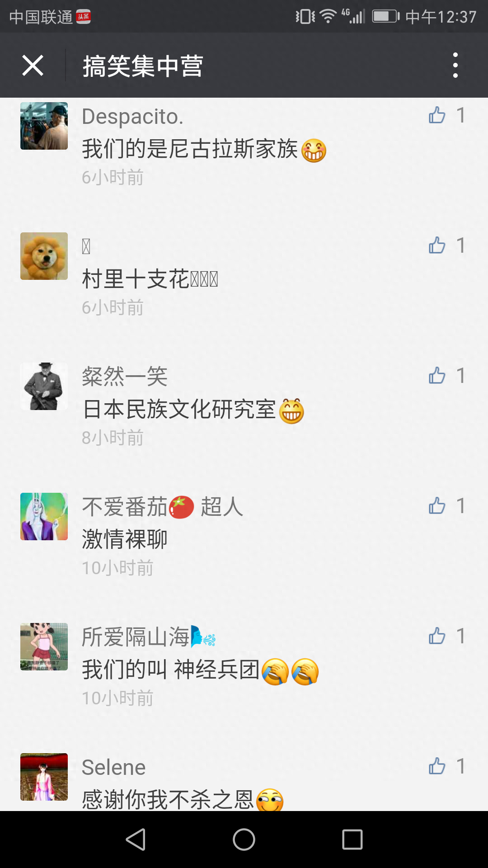Tap thumbs-up on 神经兵团 comment
The width and height of the screenshot is (488, 868).
tap(437, 636)
